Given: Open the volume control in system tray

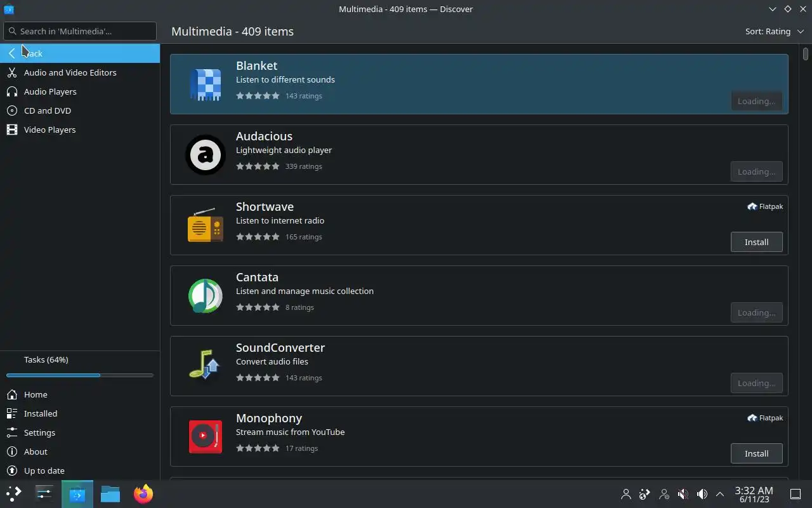Looking at the screenshot, I should (702, 494).
